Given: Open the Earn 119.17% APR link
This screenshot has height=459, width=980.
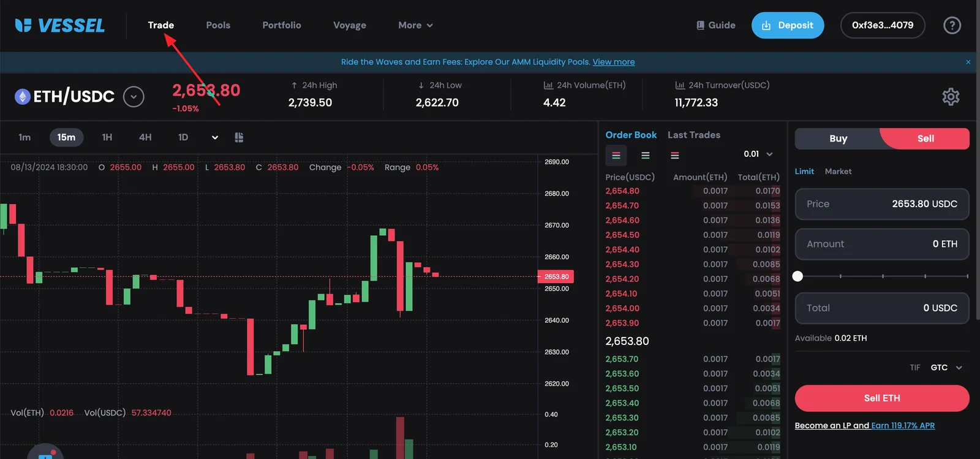Looking at the screenshot, I should 903,426.
